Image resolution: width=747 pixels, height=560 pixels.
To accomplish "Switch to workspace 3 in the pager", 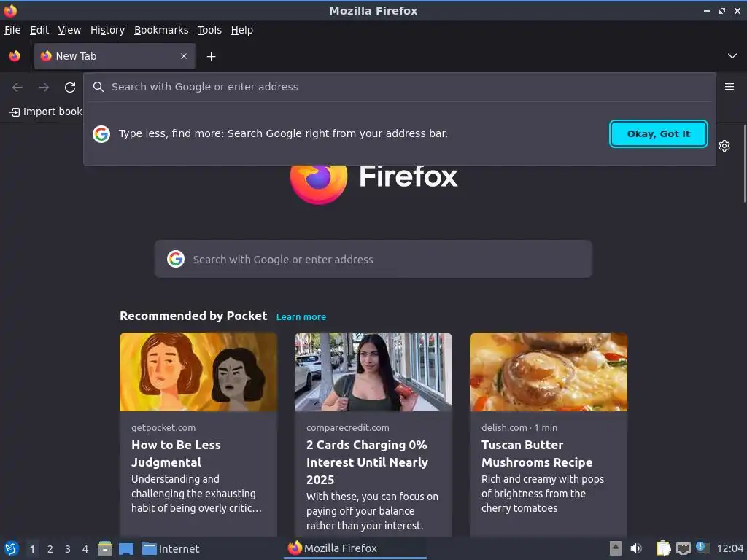I will pyautogui.click(x=68, y=549).
